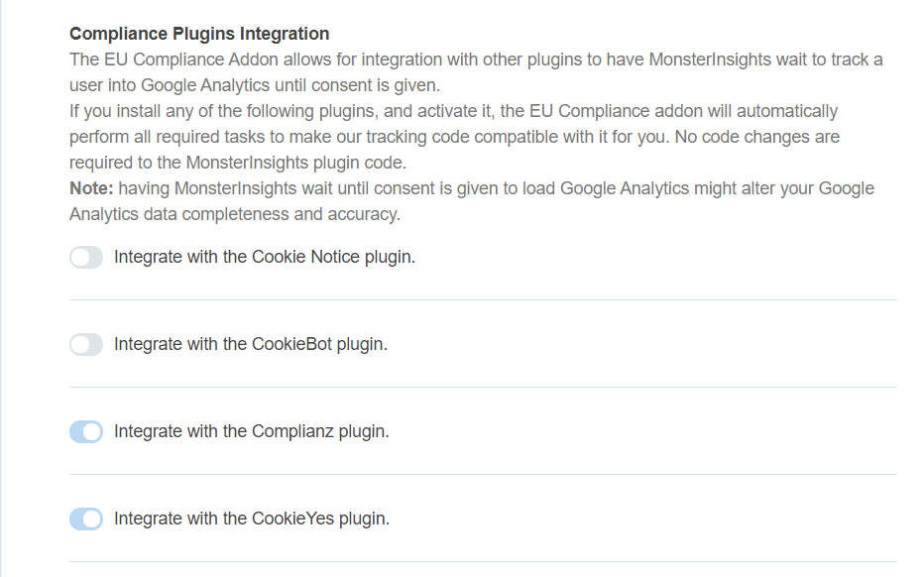Viewport: 924px width, 577px height.
Task: Enable the Cookie Notice integration toggle
Action: click(85, 257)
